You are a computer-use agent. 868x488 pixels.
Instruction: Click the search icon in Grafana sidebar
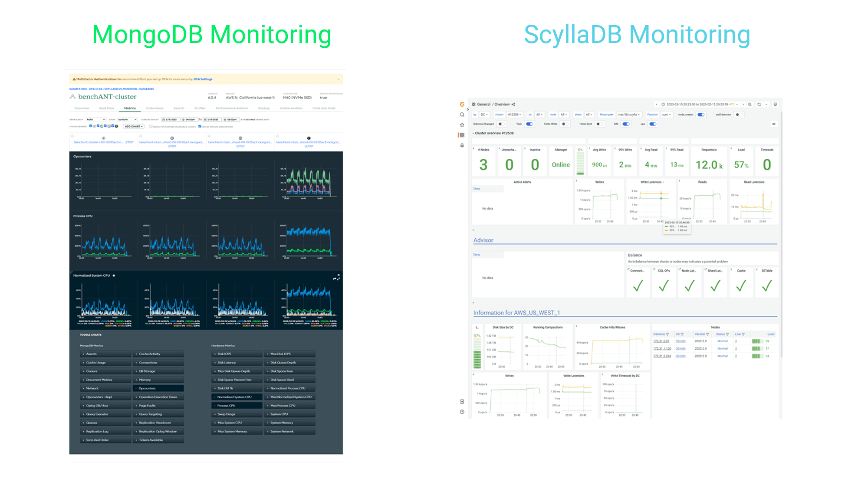point(462,115)
